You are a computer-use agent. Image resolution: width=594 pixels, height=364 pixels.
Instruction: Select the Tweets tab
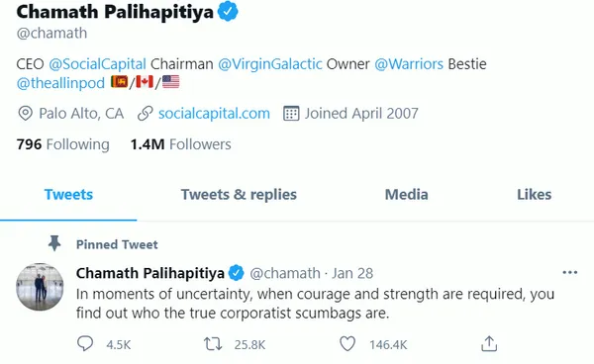pyautogui.click(x=68, y=195)
